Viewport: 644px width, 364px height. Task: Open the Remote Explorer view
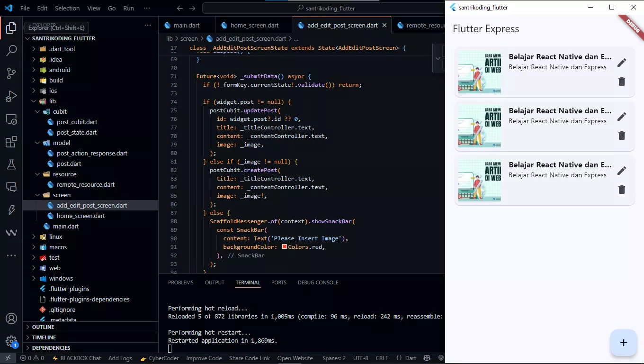(11, 119)
